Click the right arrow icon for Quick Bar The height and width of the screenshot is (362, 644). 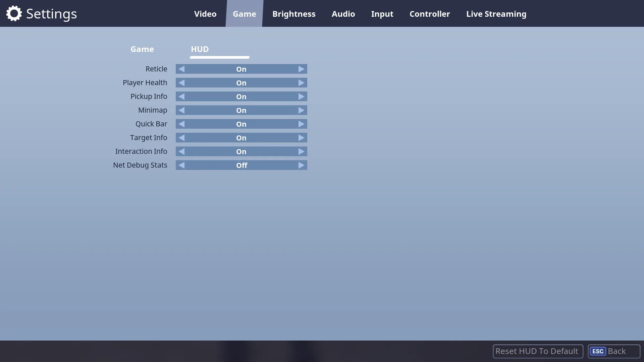tap(301, 124)
